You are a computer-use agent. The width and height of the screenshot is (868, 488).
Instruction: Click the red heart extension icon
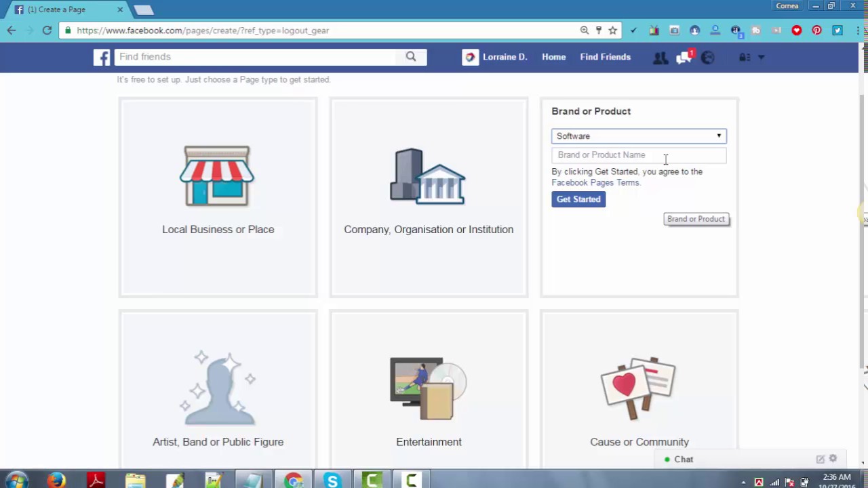click(797, 30)
